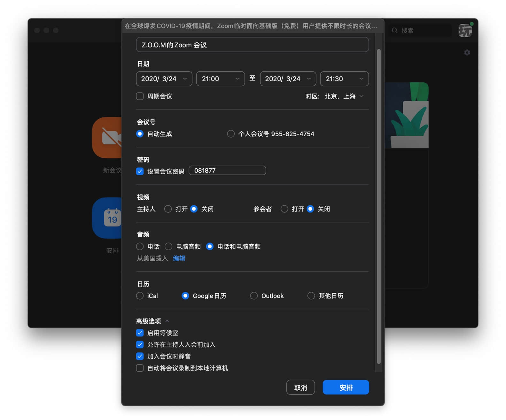Click the meeting topic field

coord(252,45)
